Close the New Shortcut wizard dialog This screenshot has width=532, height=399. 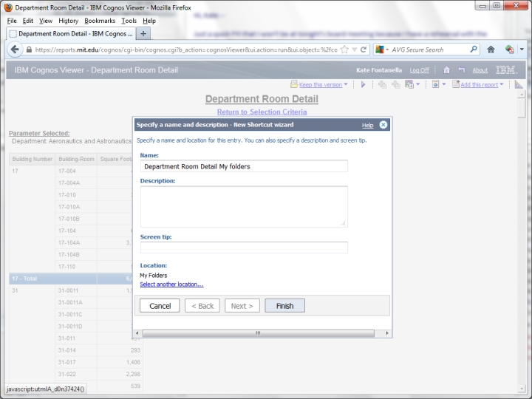pyautogui.click(x=383, y=125)
